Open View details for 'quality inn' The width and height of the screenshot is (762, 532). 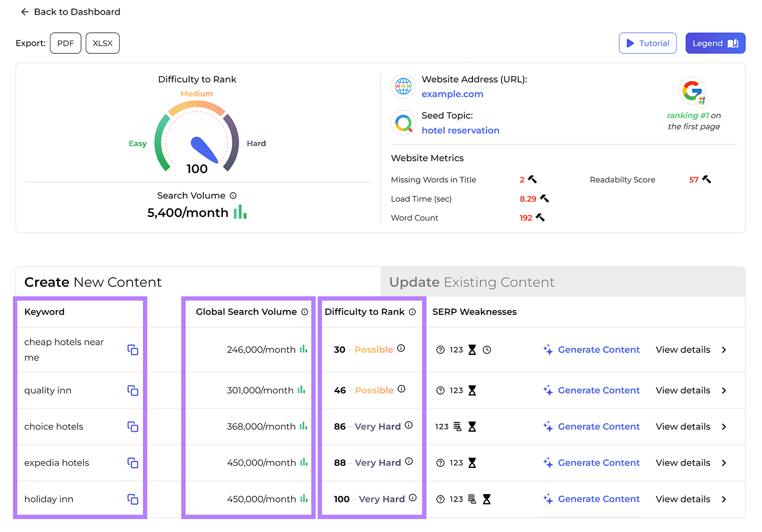click(x=683, y=391)
